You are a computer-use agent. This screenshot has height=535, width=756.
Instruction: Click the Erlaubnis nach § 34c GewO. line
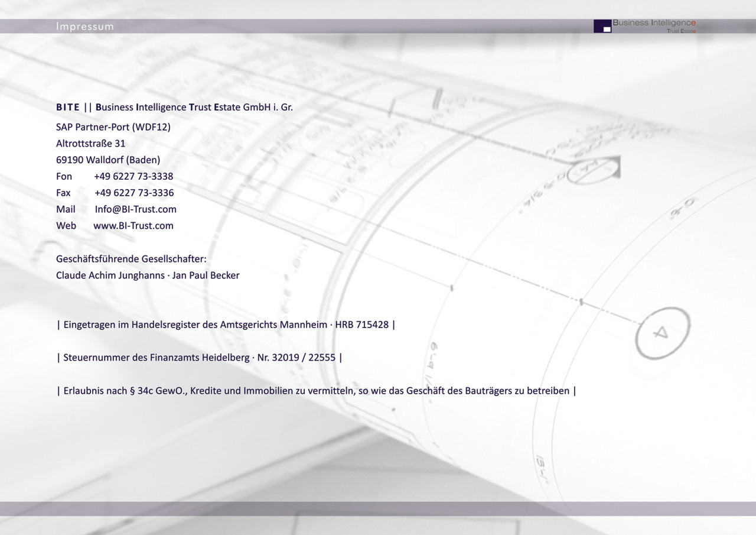coord(316,391)
